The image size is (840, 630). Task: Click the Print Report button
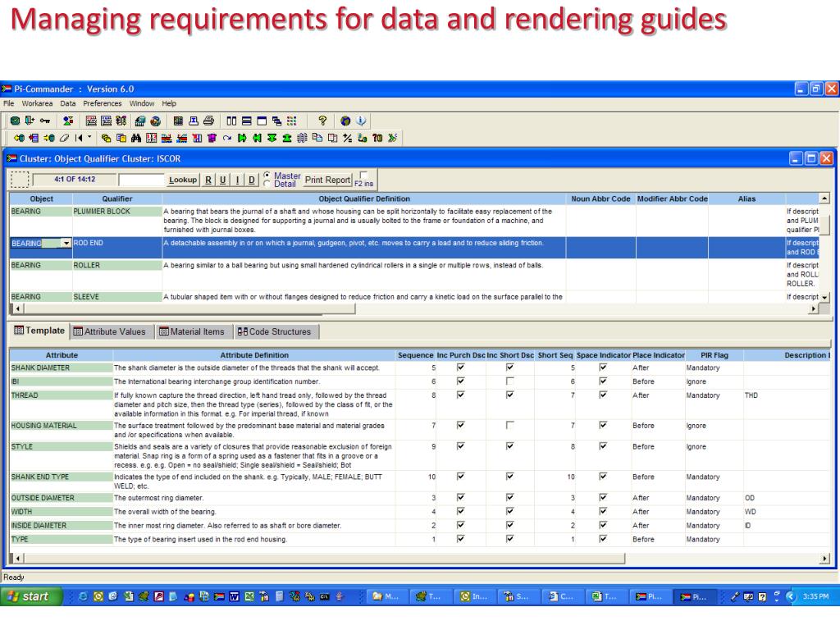[327, 180]
